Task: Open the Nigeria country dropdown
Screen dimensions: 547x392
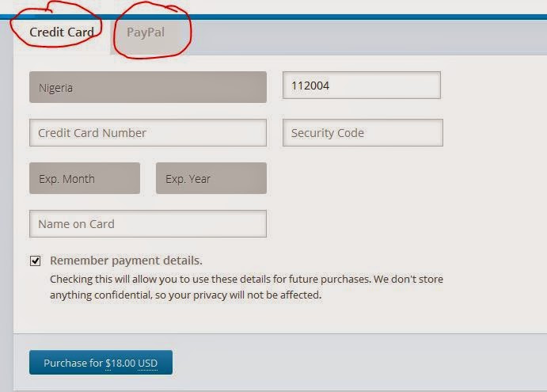Action: [x=147, y=87]
